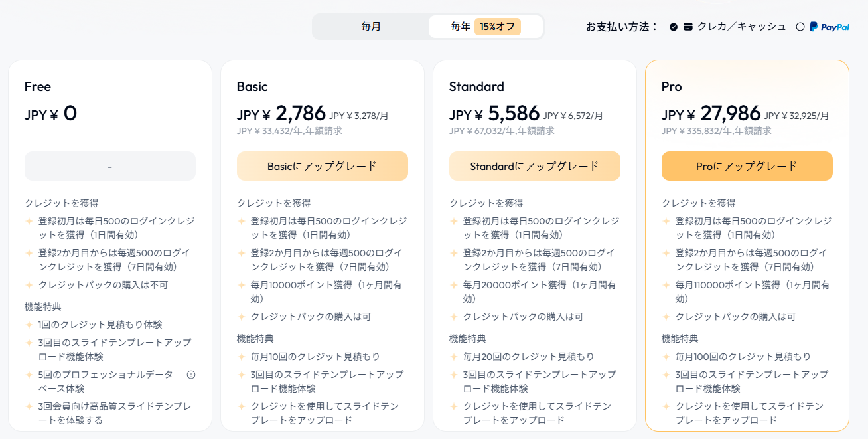Click the sparkle icon beside Free plan クレジットパックの購入は不可
This screenshot has height=439, width=868.
click(29, 285)
